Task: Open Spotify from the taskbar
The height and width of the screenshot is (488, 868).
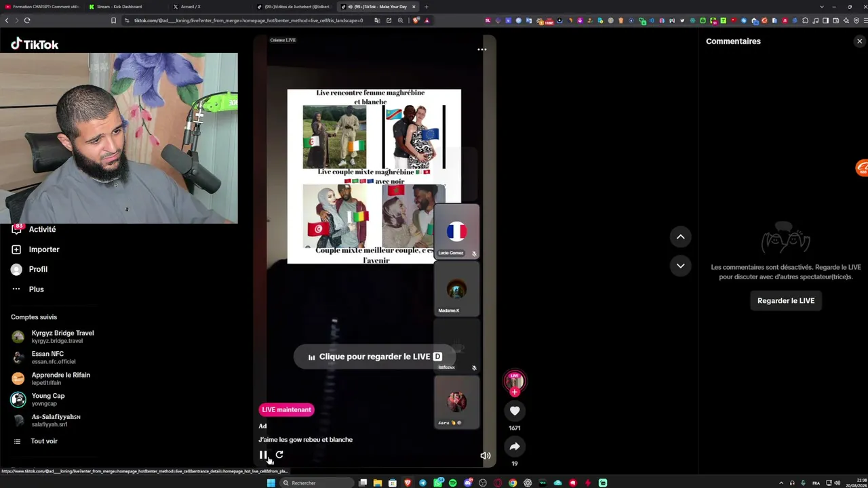Action: click(452, 483)
